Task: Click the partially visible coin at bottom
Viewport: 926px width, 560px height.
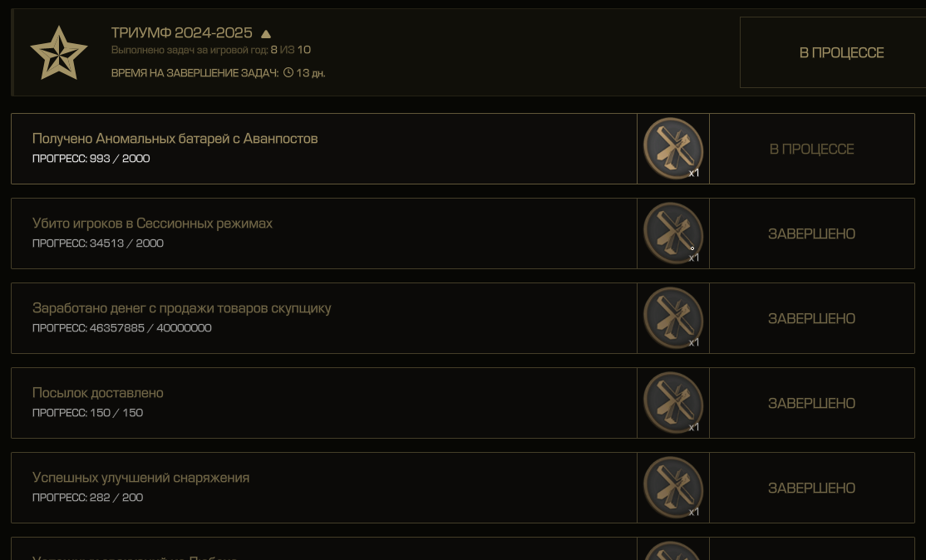Action: point(672,551)
